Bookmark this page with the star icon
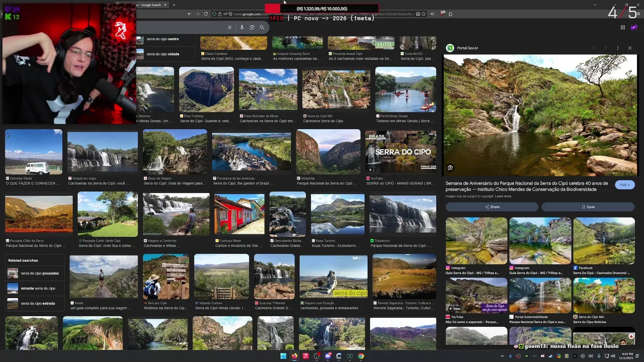The width and height of the screenshot is (644, 362). pyautogui.click(x=424, y=14)
